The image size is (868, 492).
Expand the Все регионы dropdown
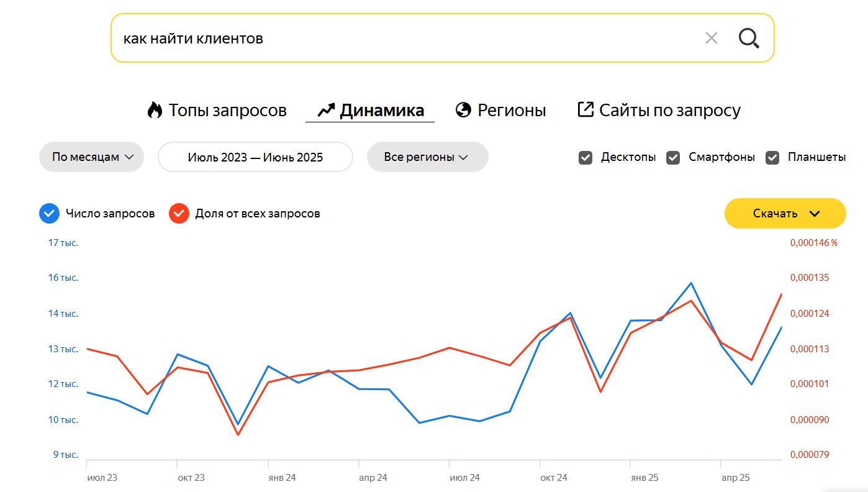(x=427, y=157)
